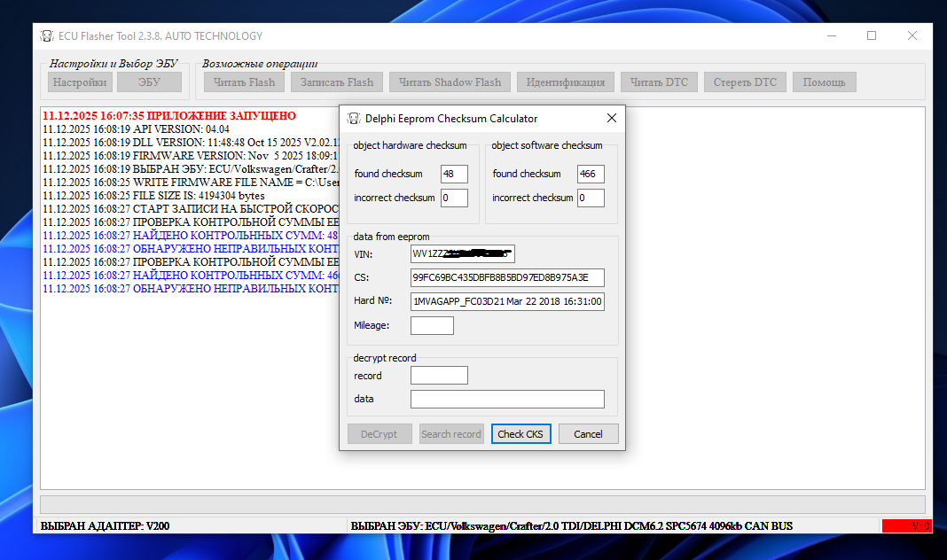Close the Delphi Eeprom Checksum Calculator dialog
947x560 pixels.
click(x=611, y=118)
